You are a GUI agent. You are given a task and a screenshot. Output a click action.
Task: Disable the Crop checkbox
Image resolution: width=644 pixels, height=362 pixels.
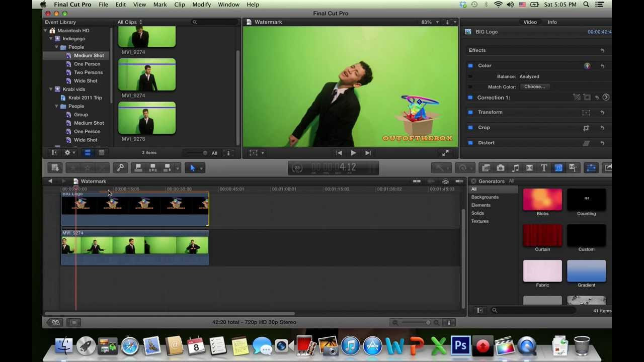click(470, 128)
